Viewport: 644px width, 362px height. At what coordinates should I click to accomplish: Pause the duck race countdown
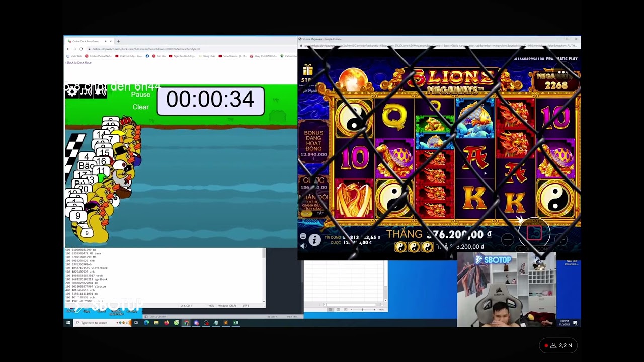(140, 95)
